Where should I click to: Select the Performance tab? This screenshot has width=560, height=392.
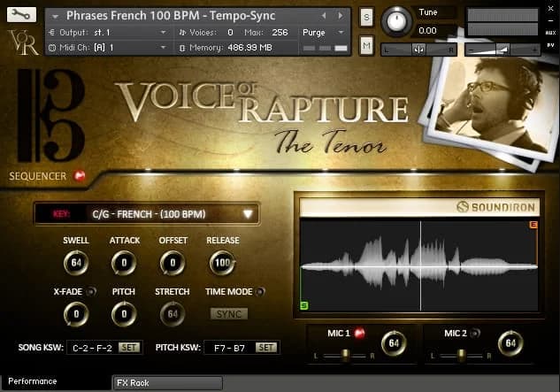point(34,381)
